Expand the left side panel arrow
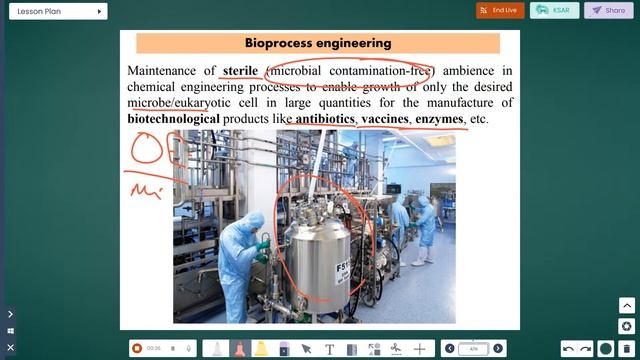The image size is (640, 360). [11, 314]
